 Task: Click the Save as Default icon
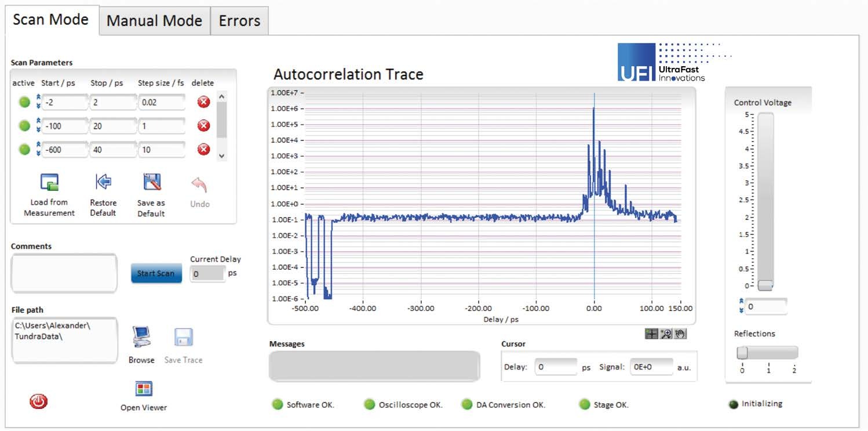[x=152, y=182]
